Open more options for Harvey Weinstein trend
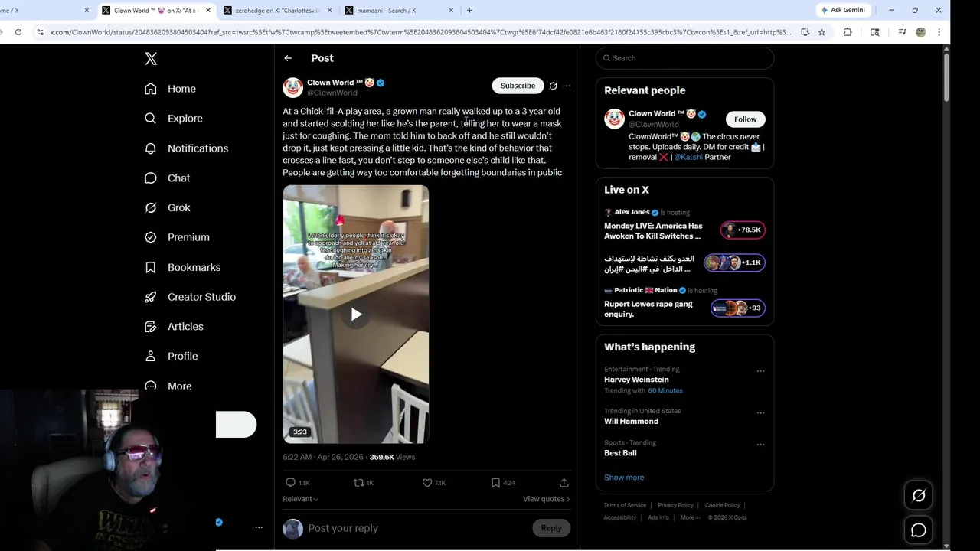The width and height of the screenshot is (980, 551). (760, 371)
